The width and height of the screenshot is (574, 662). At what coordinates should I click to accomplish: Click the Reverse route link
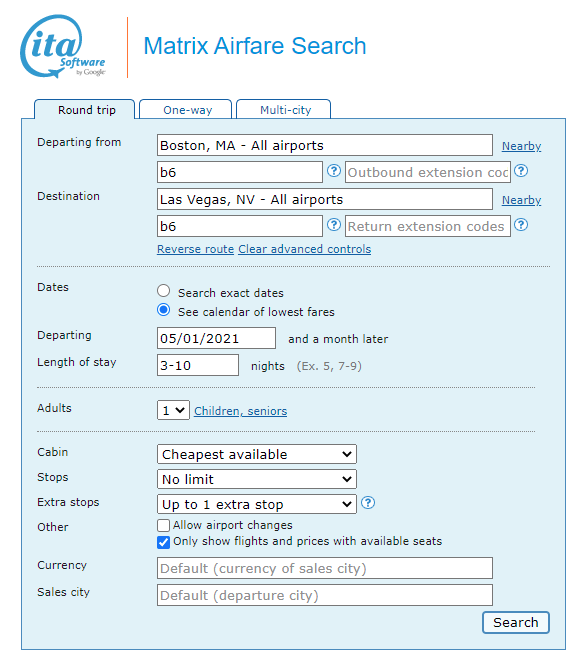[195, 249]
